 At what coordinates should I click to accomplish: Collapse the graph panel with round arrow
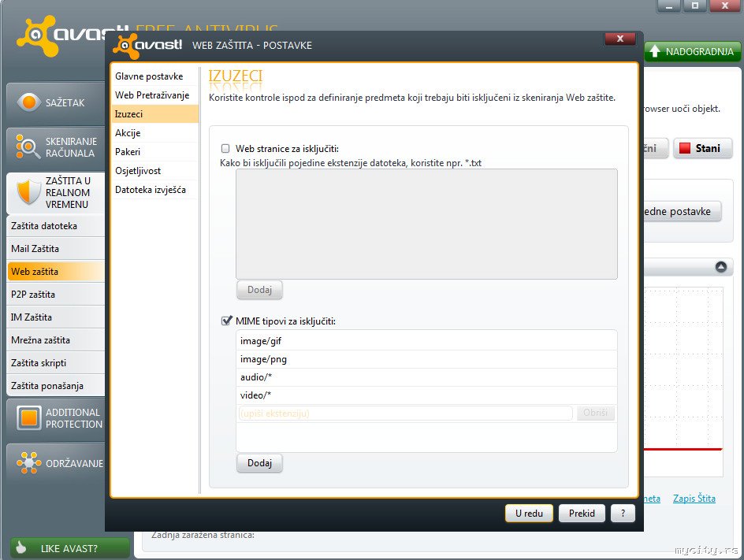720,267
